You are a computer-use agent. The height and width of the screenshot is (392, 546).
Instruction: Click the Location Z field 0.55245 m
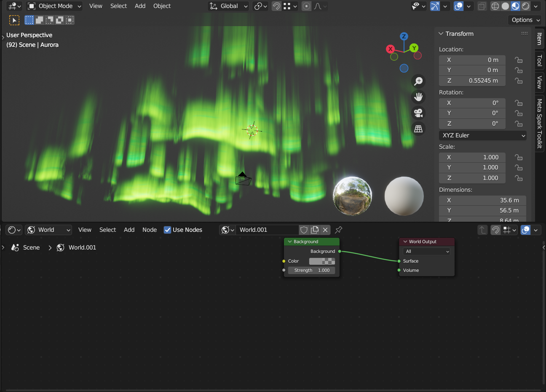pyautogui.click(x=472, y=81)
